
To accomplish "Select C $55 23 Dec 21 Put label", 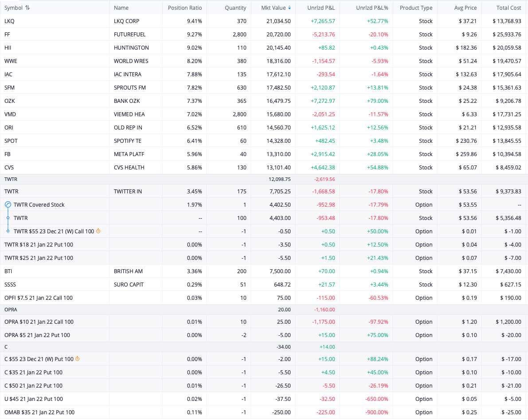I will [39, 359].
